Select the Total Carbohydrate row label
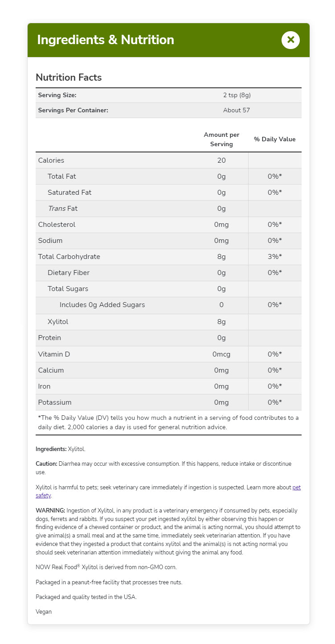 pos(69,257)
